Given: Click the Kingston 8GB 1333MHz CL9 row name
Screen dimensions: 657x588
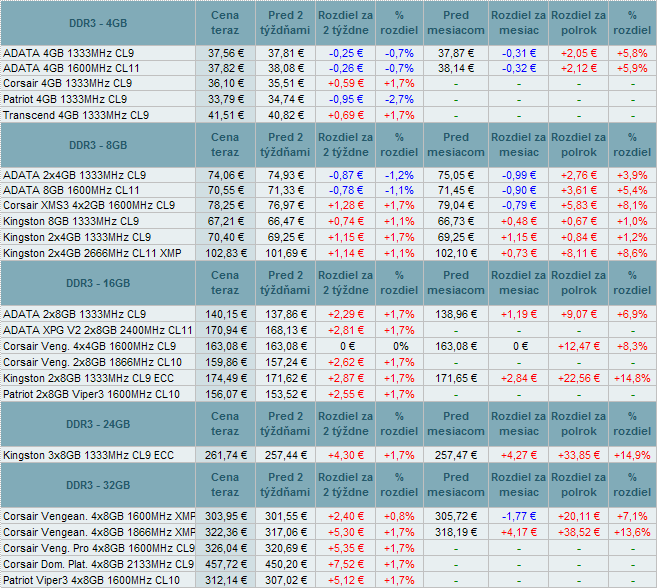Looking at the screenshot, I should coord(71,221).
